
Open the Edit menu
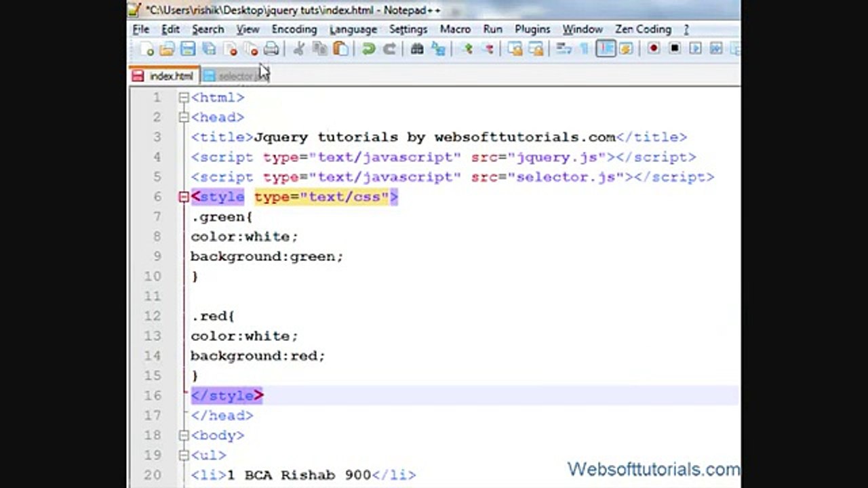coord(170,29)
